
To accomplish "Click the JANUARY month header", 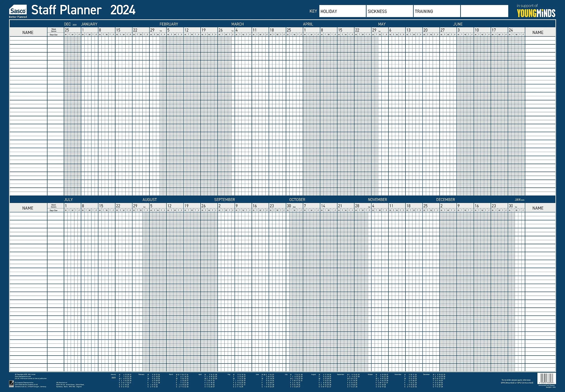I will tap(89, 24).
